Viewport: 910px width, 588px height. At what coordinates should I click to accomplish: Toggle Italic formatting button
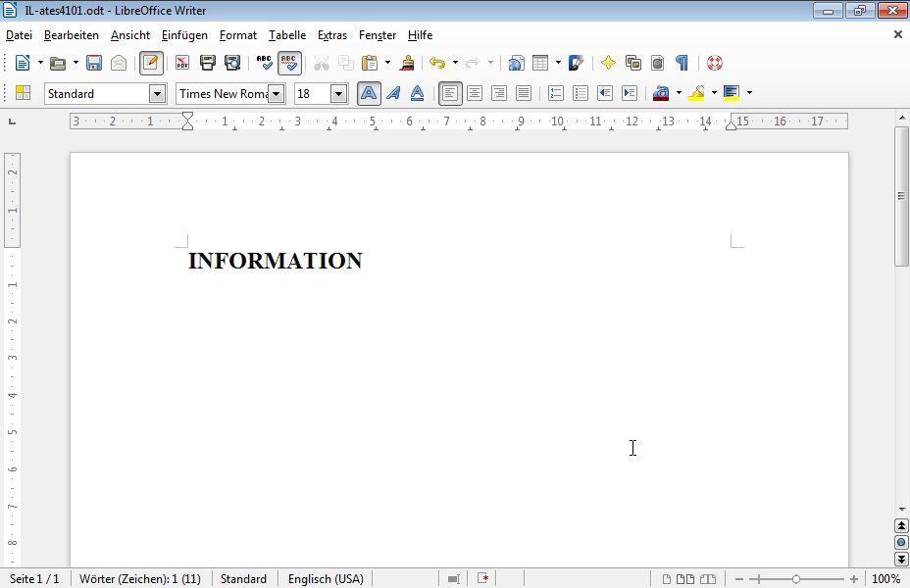coord(393,93)
